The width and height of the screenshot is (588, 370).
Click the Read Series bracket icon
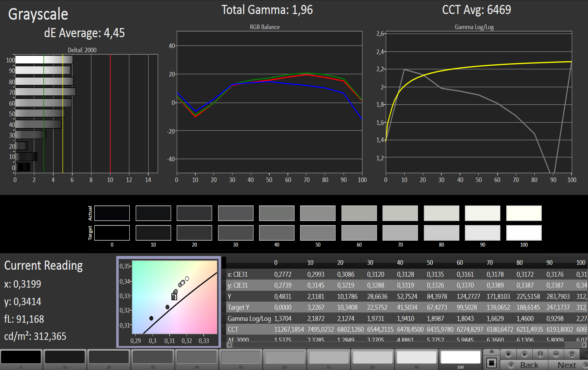pos(540,354)
